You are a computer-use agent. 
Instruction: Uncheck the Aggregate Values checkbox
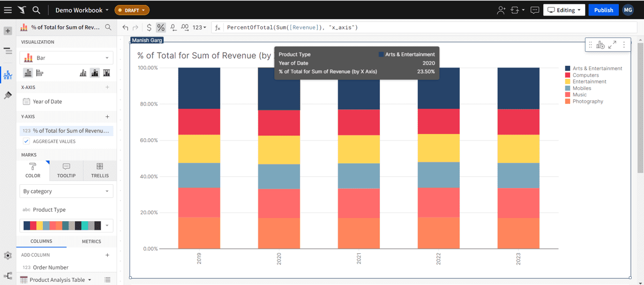point(26,141)
